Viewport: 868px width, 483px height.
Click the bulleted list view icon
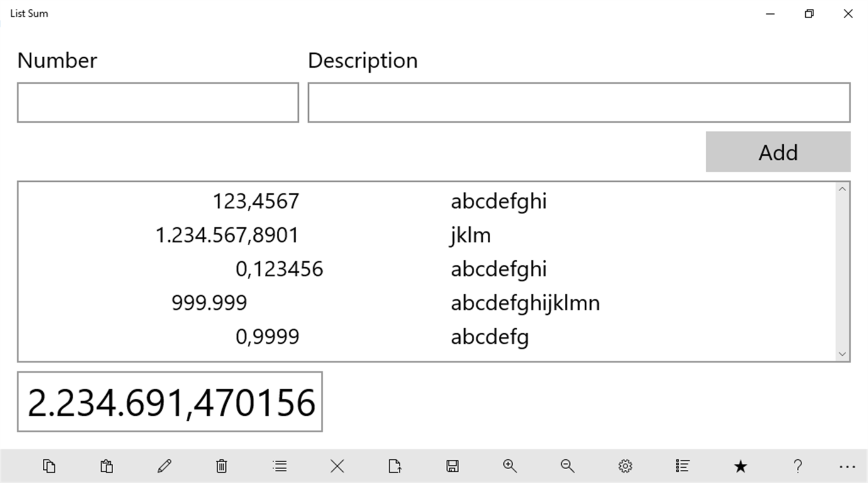pos(682,466)
